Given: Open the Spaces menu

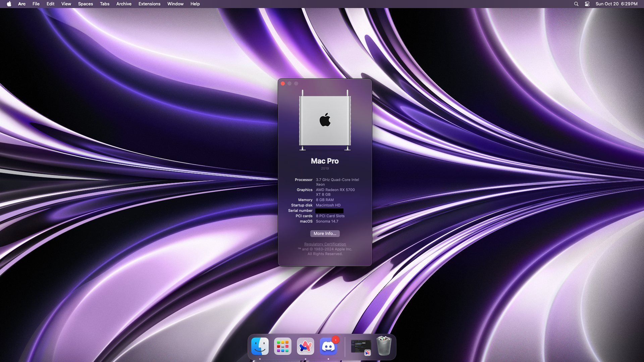Looking at the screenshot, I should point(86,4).
